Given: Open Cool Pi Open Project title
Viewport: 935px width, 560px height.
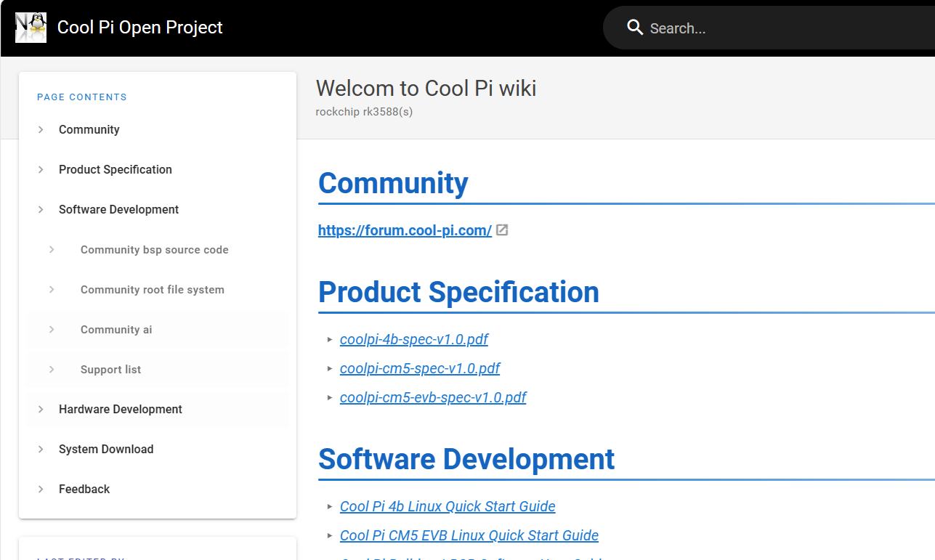Looking at the screenshot, I should (x=140, y=28).
